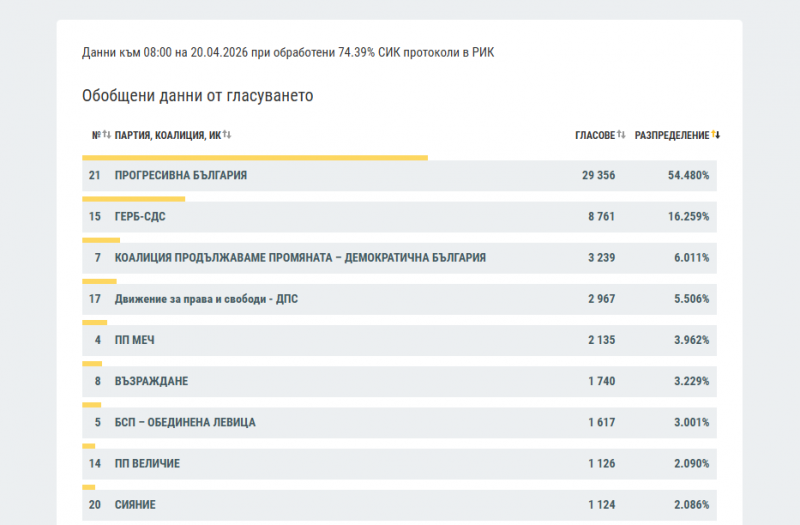This screenshot has height=525, width=800.
Task: Click the 3.001% share for БСП
Action: pyautogui.click(x=691, y=422)
